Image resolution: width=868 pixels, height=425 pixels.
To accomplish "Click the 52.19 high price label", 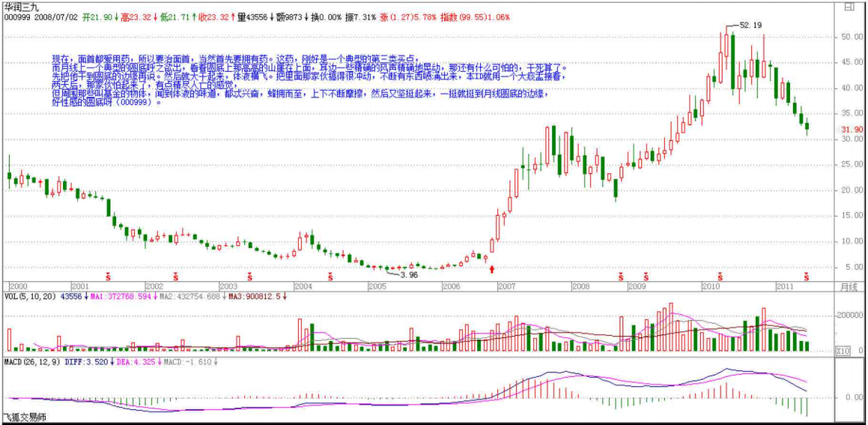I will click(750, 25).
